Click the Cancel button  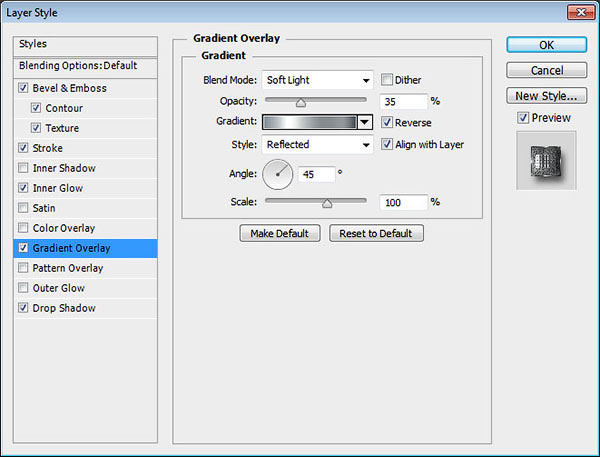546,70
